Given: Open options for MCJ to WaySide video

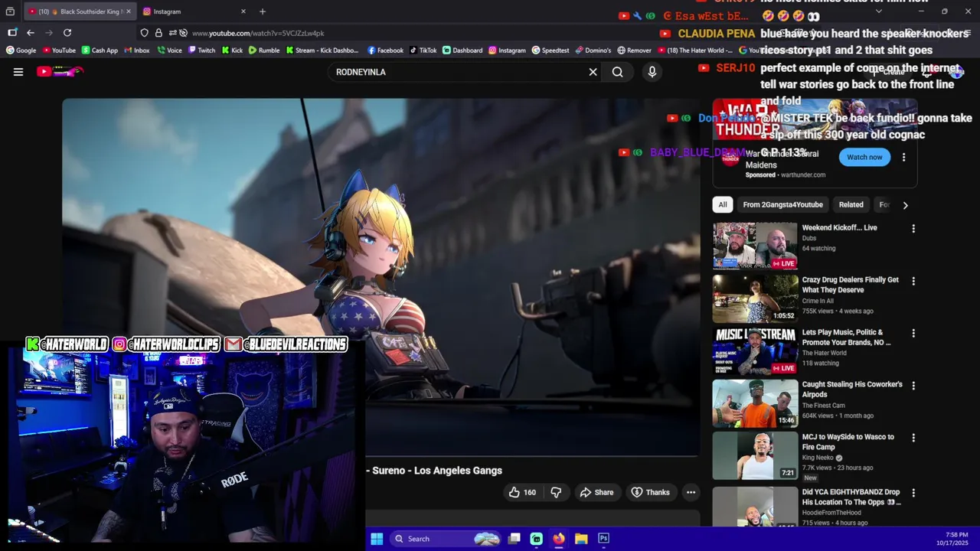Looking at the screenshot, I should (913, 438).
